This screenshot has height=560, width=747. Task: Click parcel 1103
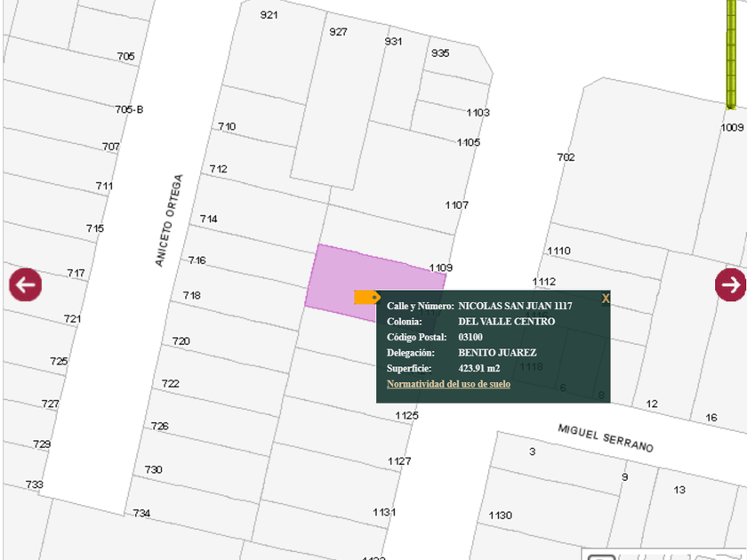pos(478,113)
